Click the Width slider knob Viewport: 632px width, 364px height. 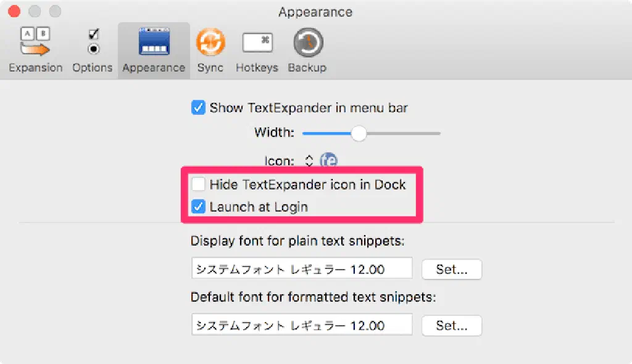pyautogui.click(x=358, y=133)
